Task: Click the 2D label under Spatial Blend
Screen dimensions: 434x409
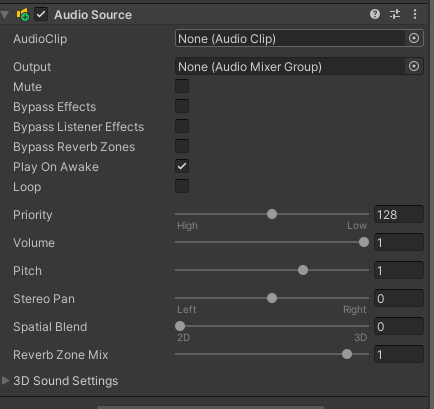Action: [184, 338]
